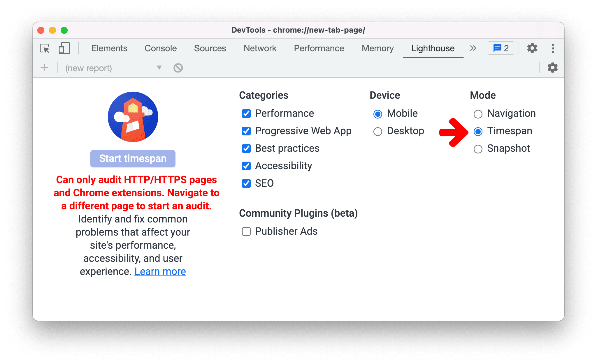Click the device emulation toggle icon
597x364 pixels.
coord(64,48)
